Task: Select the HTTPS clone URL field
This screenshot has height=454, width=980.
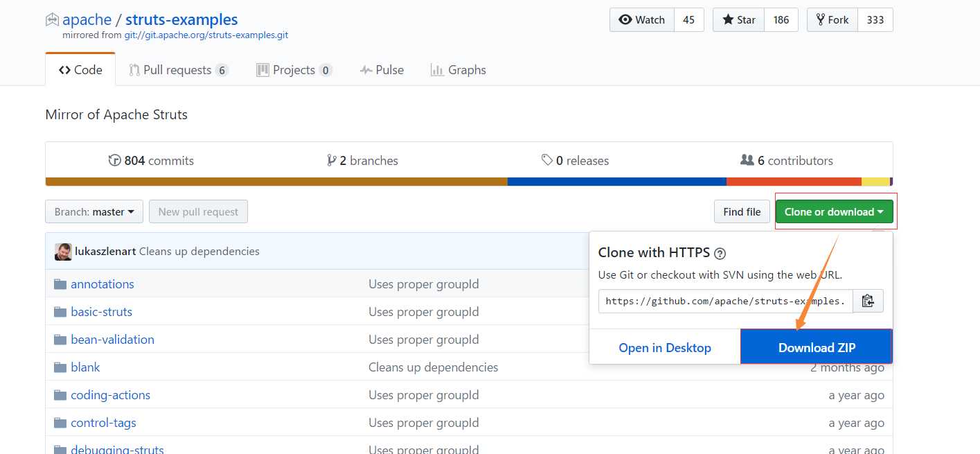Action: tap(726, 301)
